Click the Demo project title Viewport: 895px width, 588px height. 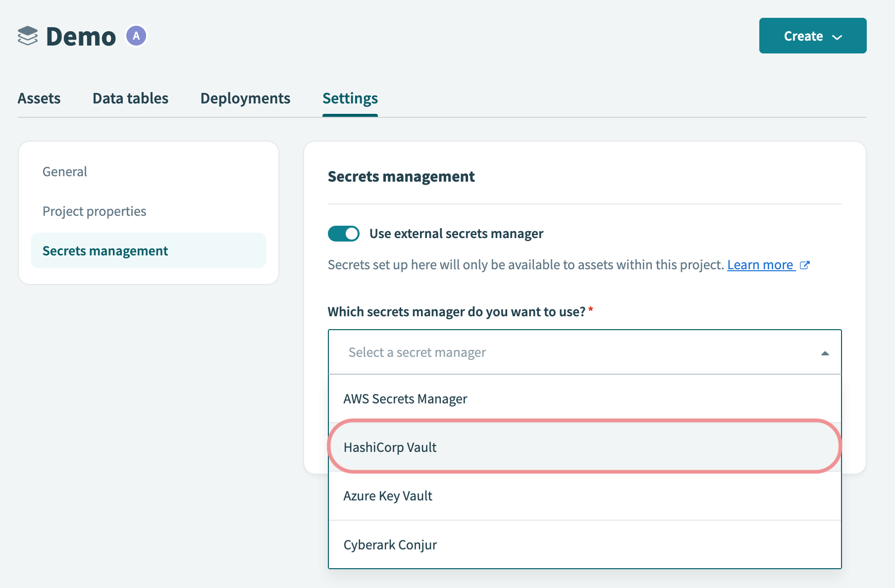click(81, 37)
